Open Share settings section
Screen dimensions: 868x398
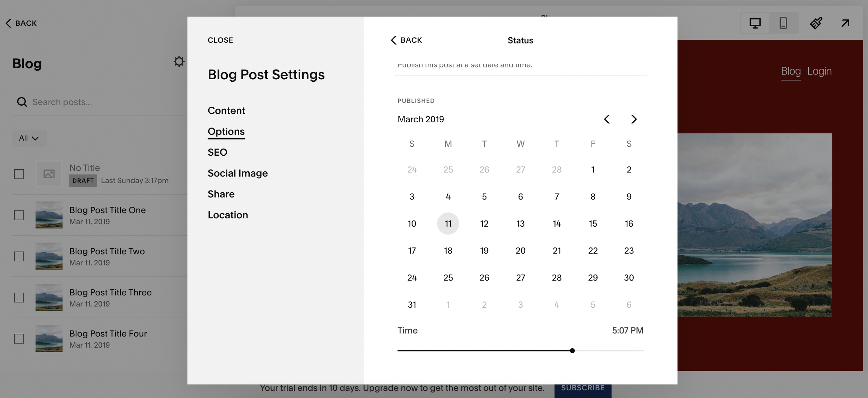pyautogui.click(x=221, y=194)
